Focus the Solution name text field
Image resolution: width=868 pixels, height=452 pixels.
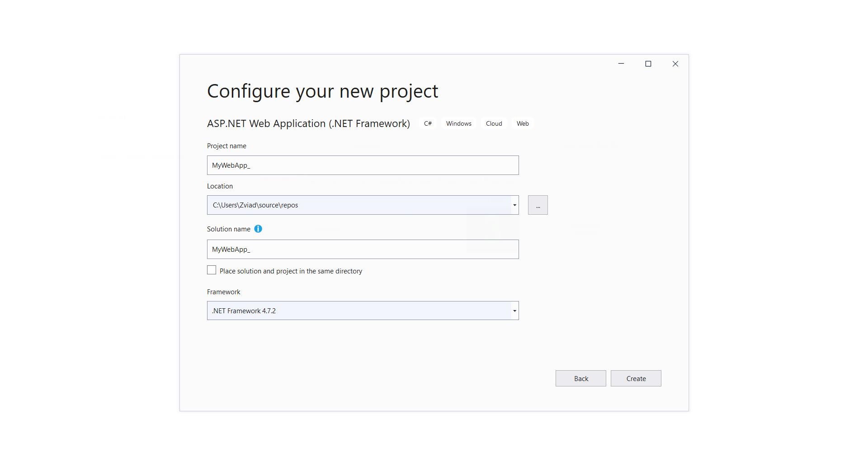(363, 250)
